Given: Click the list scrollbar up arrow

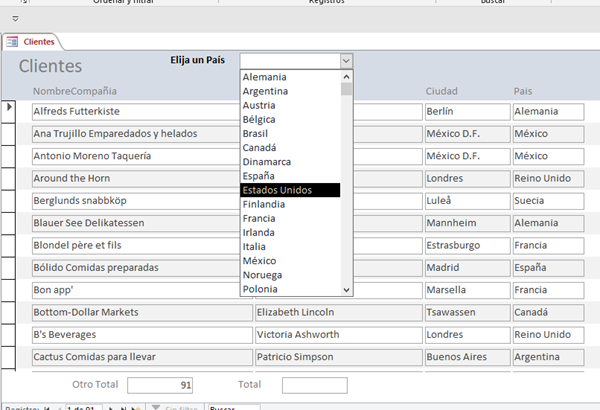Looking at the screenshot, I should click(347, 76).
